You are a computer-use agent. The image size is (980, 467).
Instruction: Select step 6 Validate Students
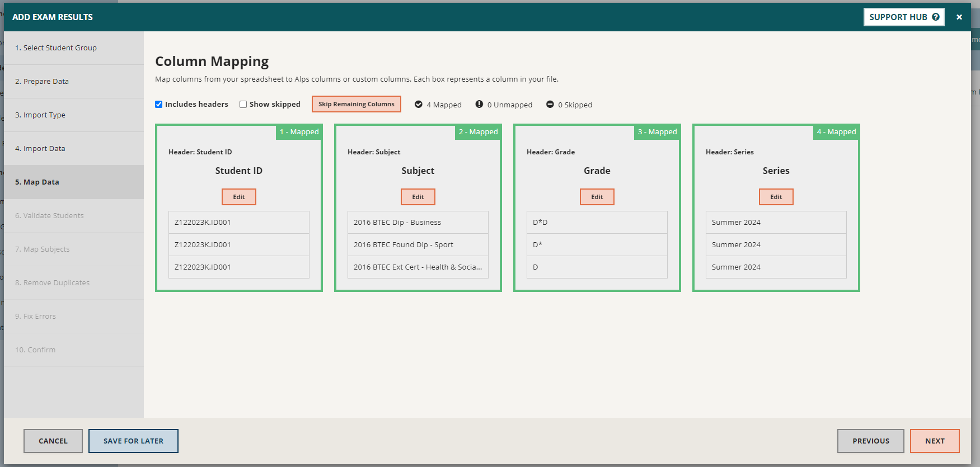click(x=74, y=216)
